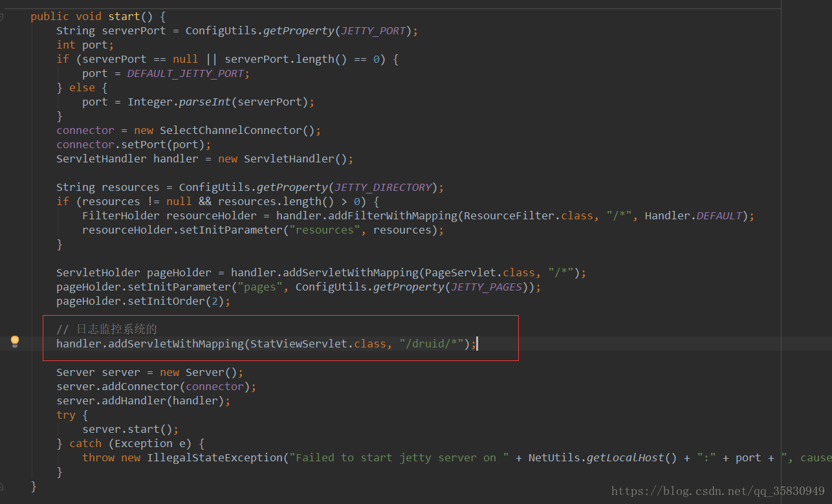Select the 'int port;' declaration line
The height and width of the screenshot is (504, 832).
click(85, 45)
